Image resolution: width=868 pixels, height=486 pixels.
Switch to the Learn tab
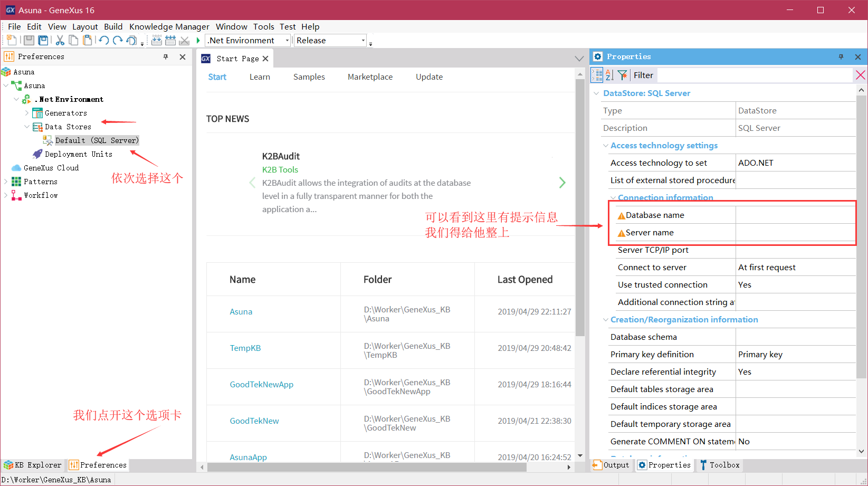(x=260, y=77)
